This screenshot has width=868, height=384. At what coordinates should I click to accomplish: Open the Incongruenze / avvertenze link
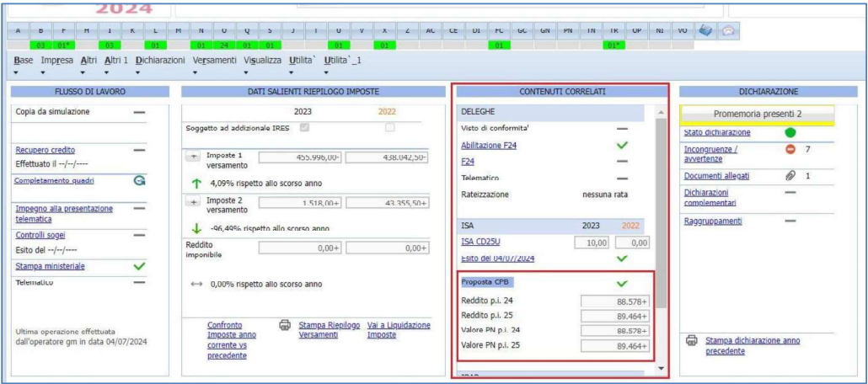(x=711, y=154)
